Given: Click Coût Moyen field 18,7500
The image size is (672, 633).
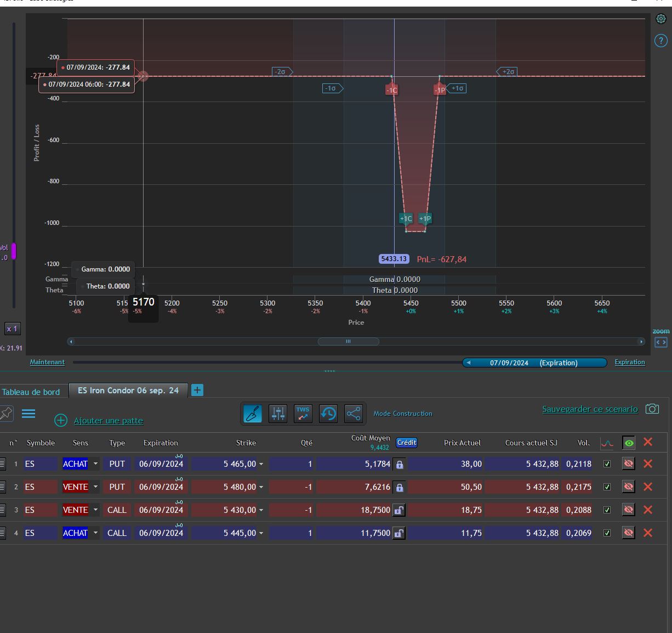Looking at the screenshot, I should [354, 510].
